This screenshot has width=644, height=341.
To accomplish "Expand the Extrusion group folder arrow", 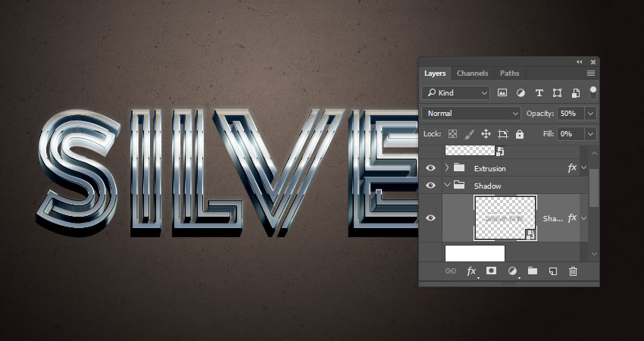I will (x=447, y=168).
